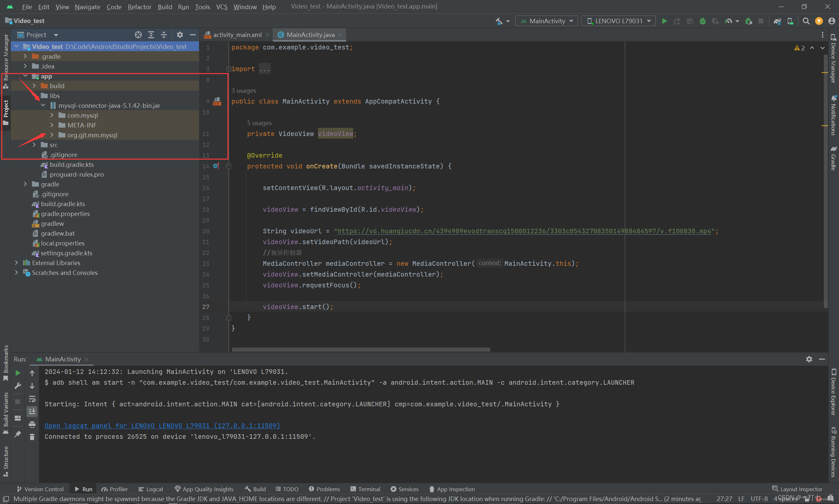Switch to activity_main.xml editor tab
The width and height of the screenshot is (839, 504).
(236, 35)
